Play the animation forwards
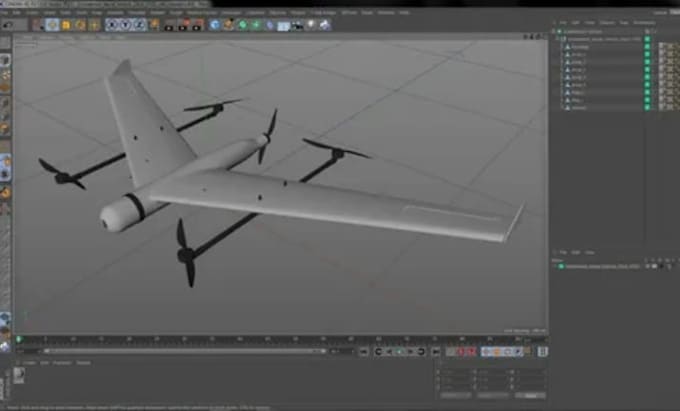 click(x=399, y=352)
